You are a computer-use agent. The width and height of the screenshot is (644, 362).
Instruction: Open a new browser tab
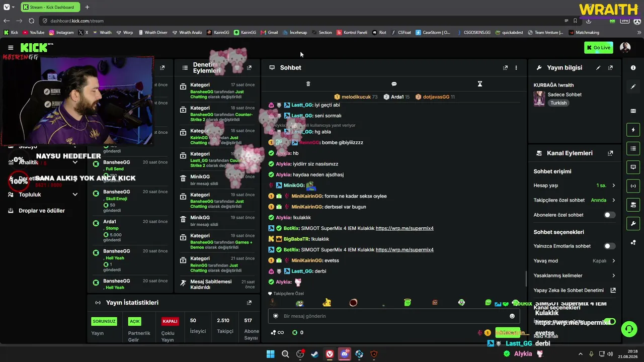click(87, 7)
